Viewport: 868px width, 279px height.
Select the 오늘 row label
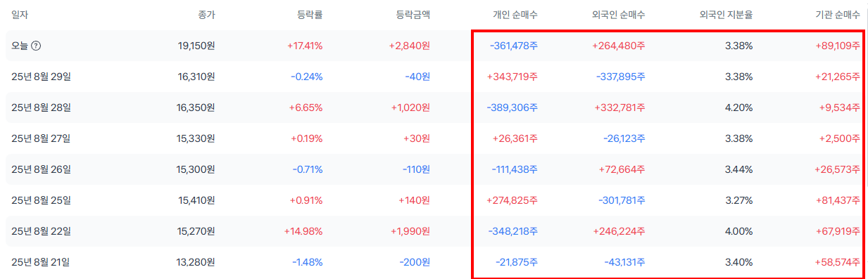click(x=19, y=46)
